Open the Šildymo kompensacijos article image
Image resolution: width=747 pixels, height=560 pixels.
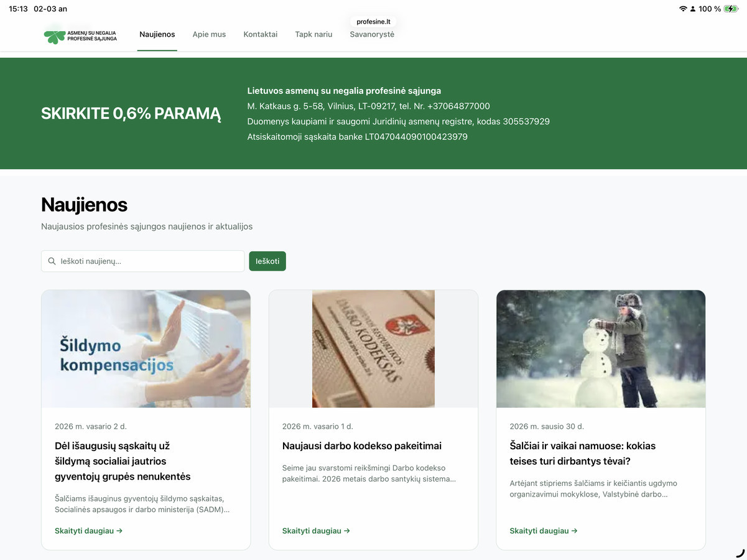(x=146, y=349)
